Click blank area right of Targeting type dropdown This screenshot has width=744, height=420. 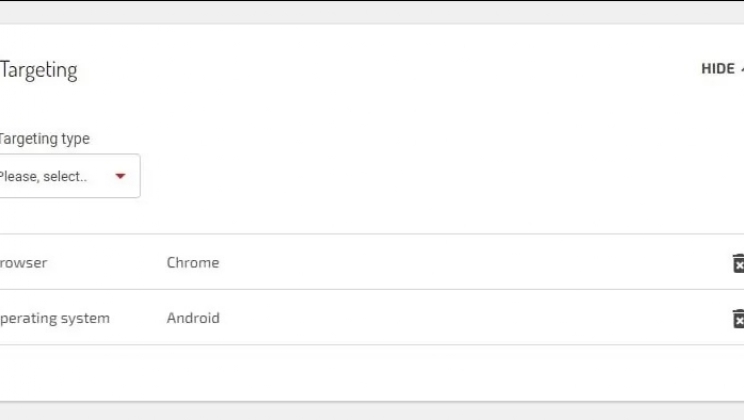(400, 176)
